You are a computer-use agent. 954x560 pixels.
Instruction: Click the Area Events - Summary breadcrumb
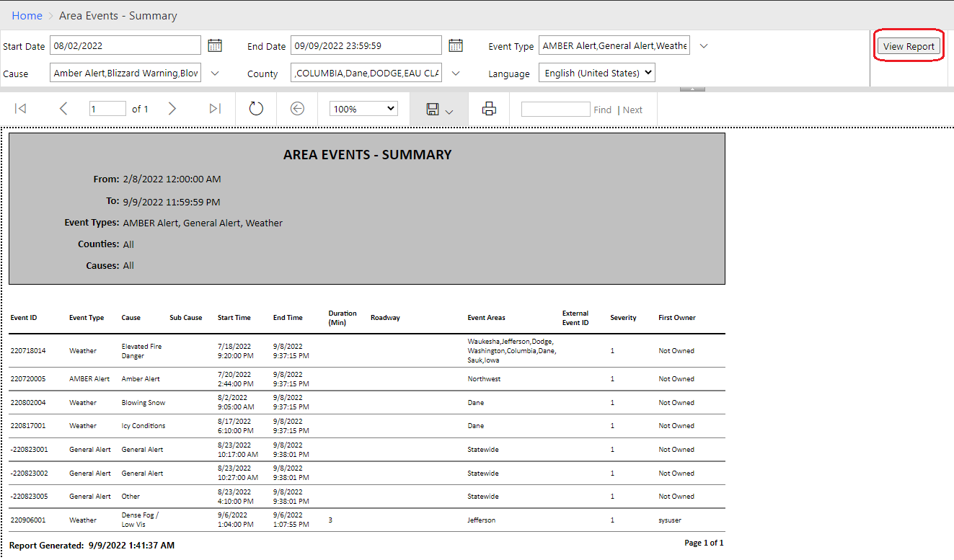coord(118,15)
